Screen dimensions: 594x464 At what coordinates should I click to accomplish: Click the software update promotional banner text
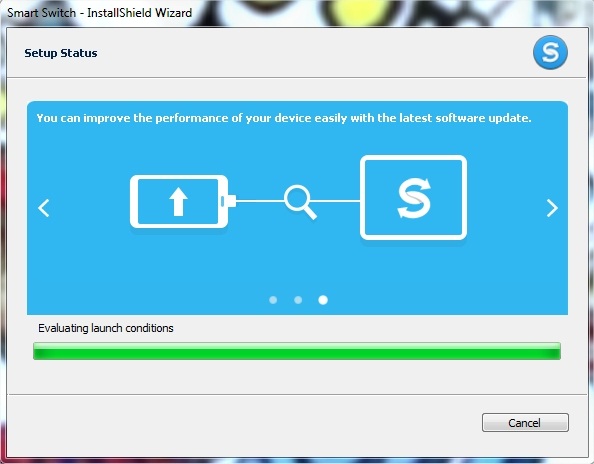284,118
